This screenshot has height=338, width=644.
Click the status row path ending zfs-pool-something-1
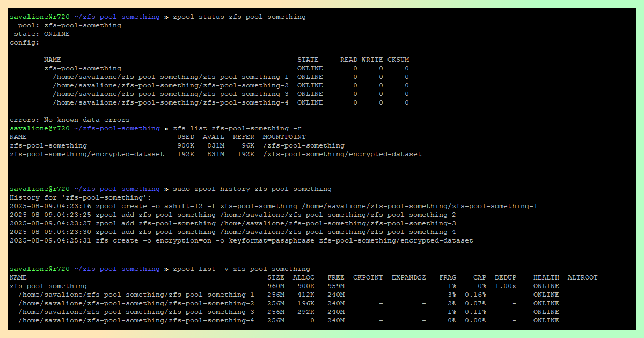click(x=171, y=77)
